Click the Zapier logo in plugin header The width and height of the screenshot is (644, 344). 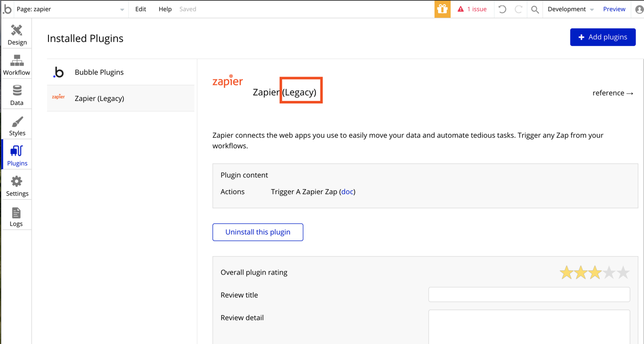coord(228,81)
